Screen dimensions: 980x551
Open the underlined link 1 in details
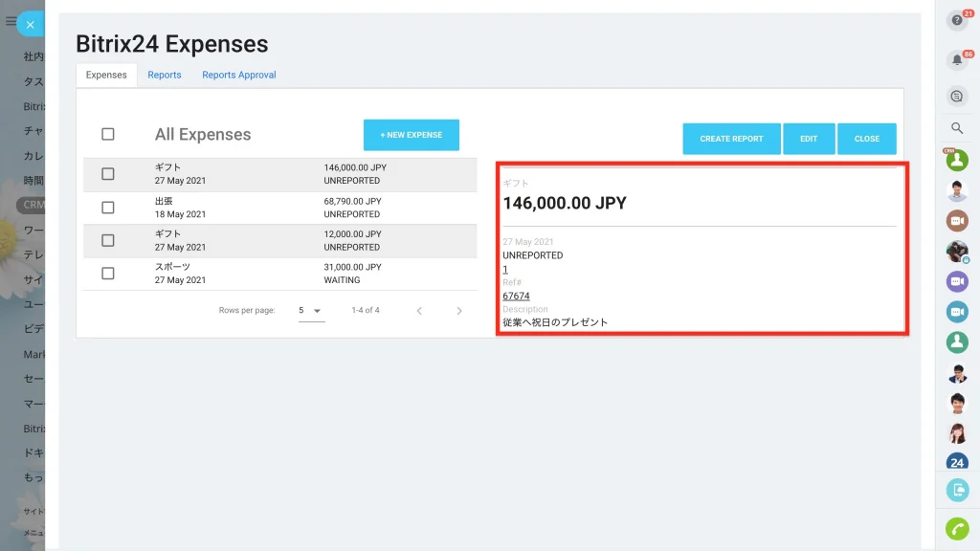point(505,270)
